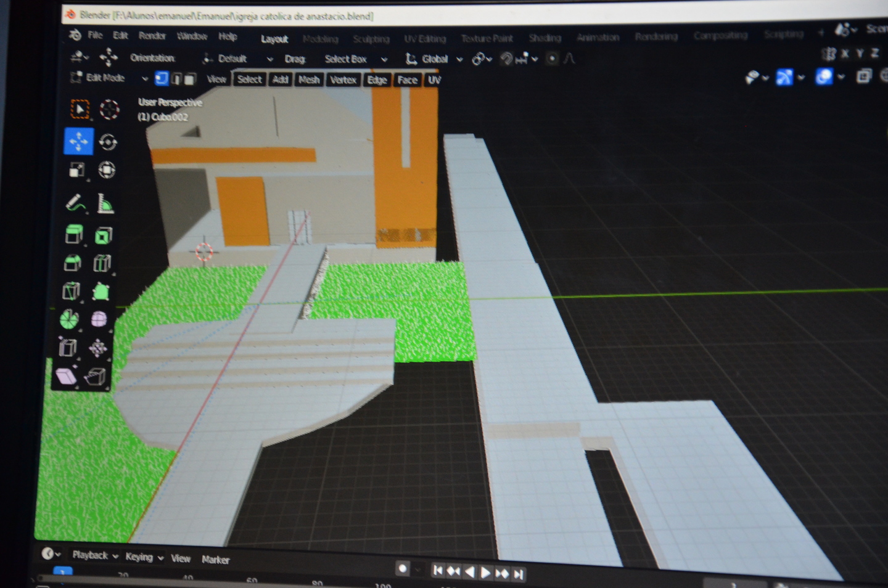Toggle snapping magnet icon
The width and height of the screenshot is (888, 588).
pyautogui.click(x=506, y=59)
